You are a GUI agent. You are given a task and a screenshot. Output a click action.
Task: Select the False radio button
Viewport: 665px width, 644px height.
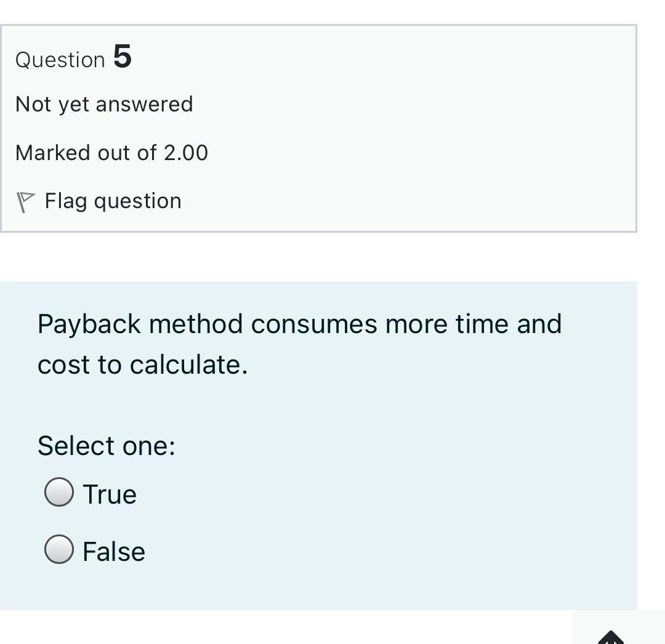[59, 550]
